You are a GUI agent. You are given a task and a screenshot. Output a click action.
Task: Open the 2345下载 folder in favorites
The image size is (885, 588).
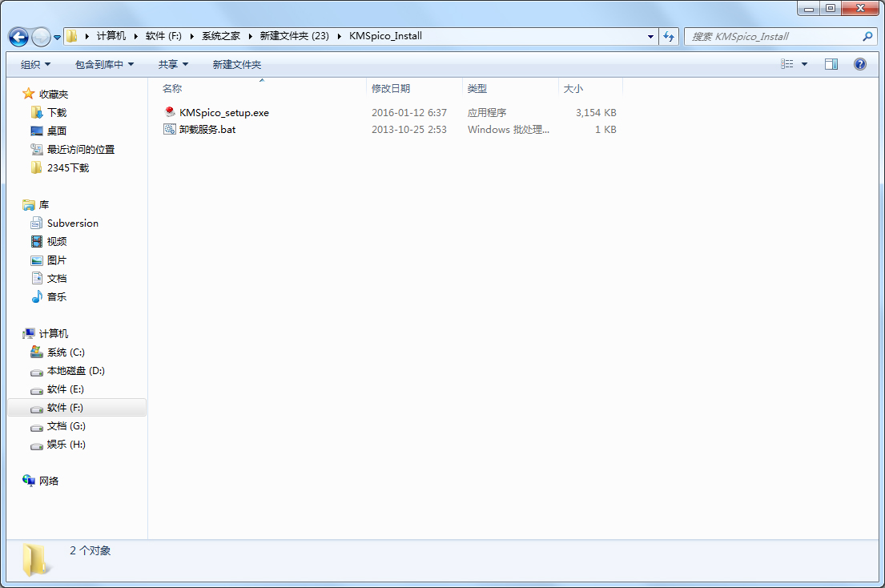pyautogui.click(x=68, y=167)
